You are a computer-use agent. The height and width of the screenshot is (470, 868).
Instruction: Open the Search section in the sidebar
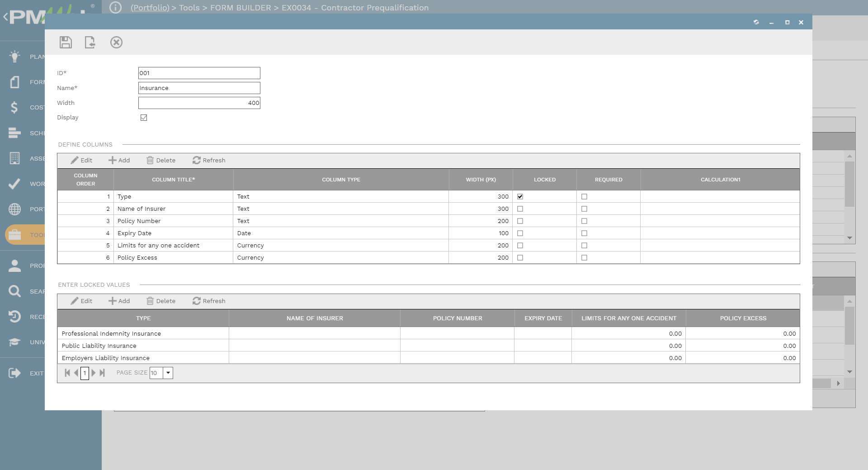click(x=14, y=291)
